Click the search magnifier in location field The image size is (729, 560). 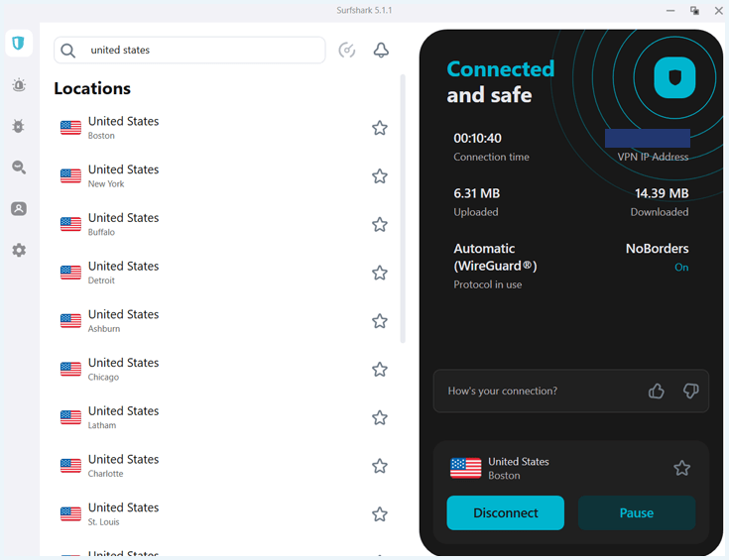point(67,51)
